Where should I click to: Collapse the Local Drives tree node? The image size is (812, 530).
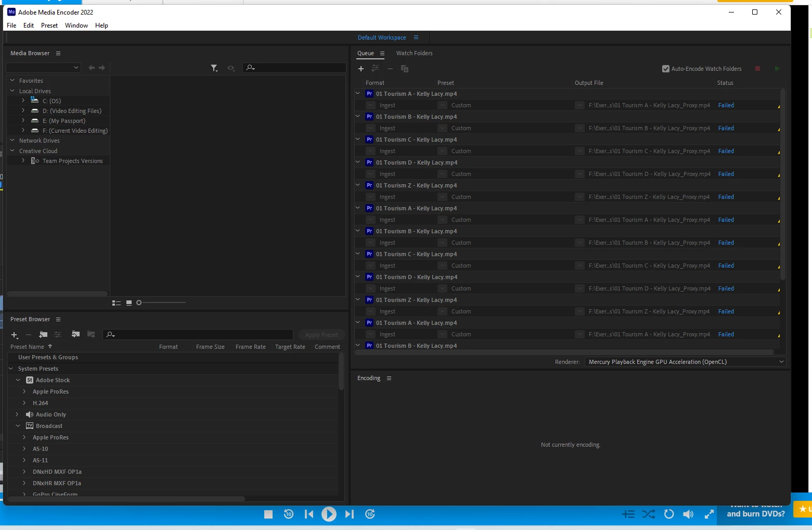coord(12,91)
